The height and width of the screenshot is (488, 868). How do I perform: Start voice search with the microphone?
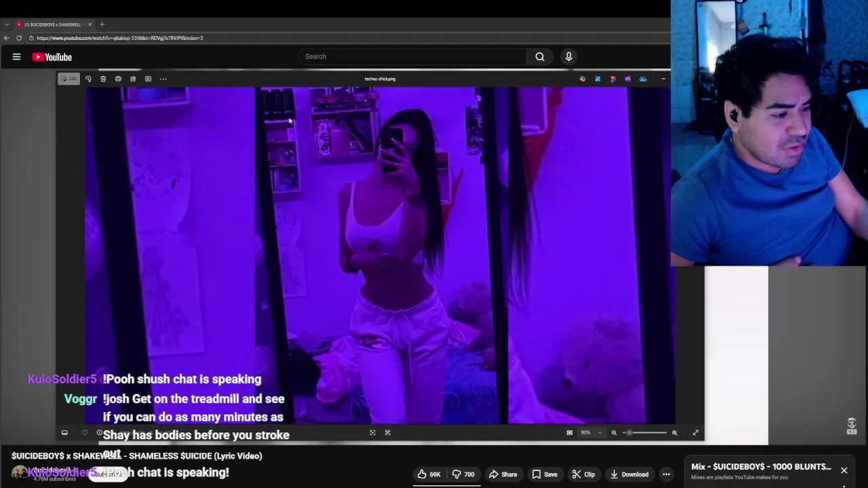point(569,57)
